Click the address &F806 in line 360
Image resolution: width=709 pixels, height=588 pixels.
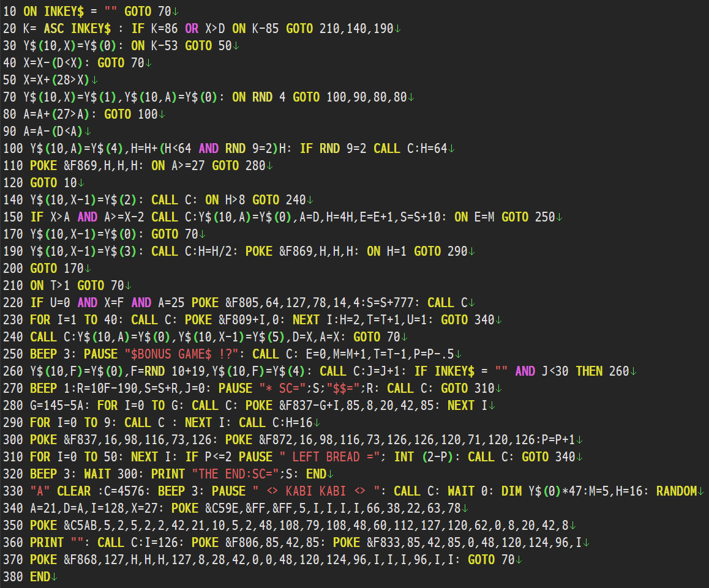[242, 542]
